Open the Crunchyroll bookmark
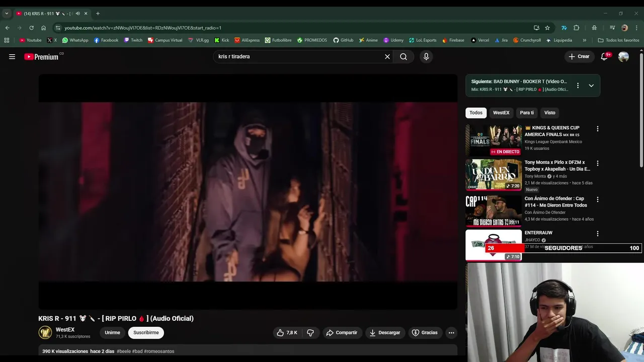644x362 pixels. (x=527, y=40)
